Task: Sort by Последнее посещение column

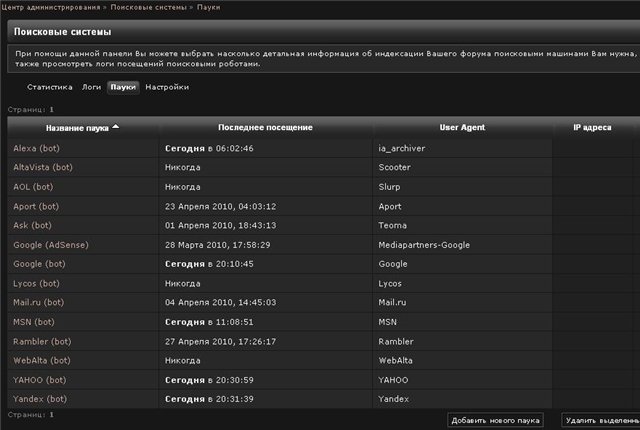Action: coord(265,127)
